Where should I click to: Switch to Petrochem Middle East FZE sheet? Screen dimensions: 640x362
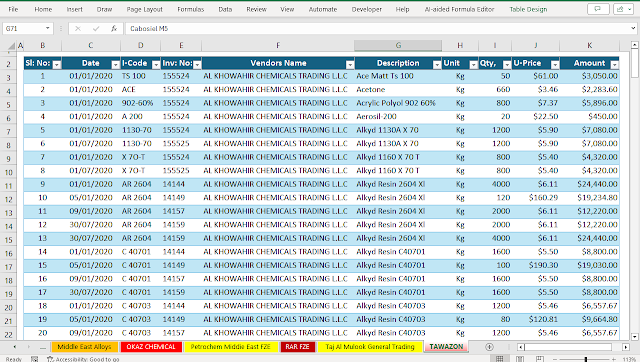pyautogui.click(x=231, y=347)
